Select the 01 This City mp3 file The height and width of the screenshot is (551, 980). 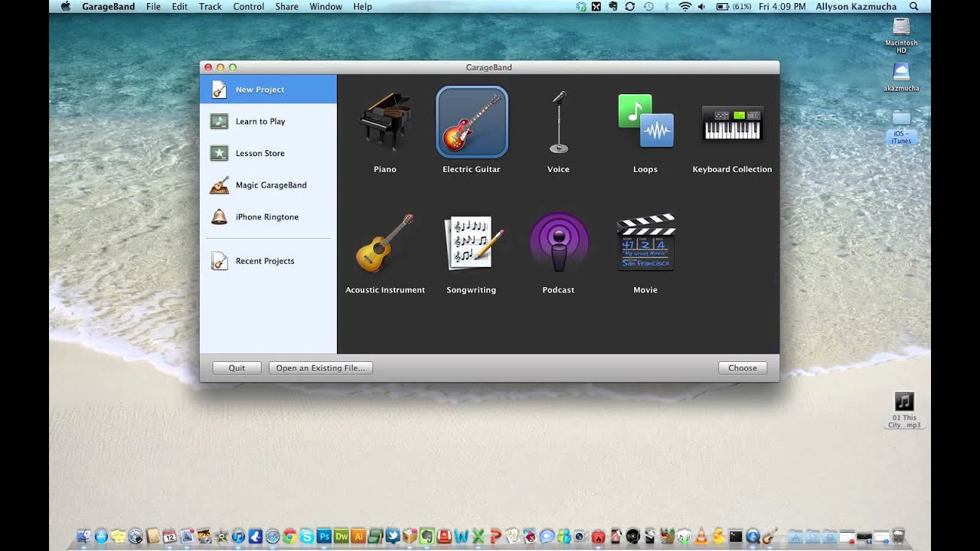(904, 410)
